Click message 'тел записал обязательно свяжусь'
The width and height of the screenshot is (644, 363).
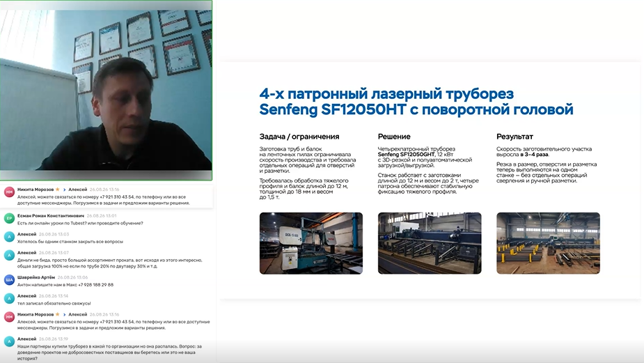click(x=54, y=303)
